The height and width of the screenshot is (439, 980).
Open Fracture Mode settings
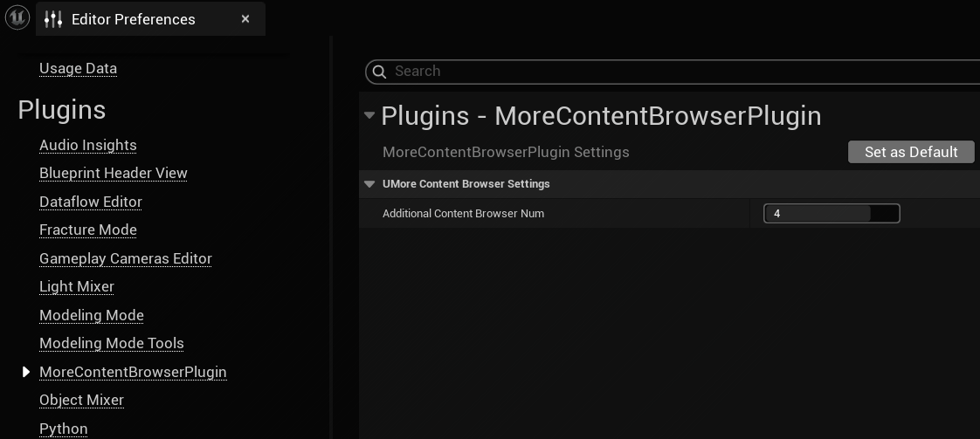tap(88, 230)
